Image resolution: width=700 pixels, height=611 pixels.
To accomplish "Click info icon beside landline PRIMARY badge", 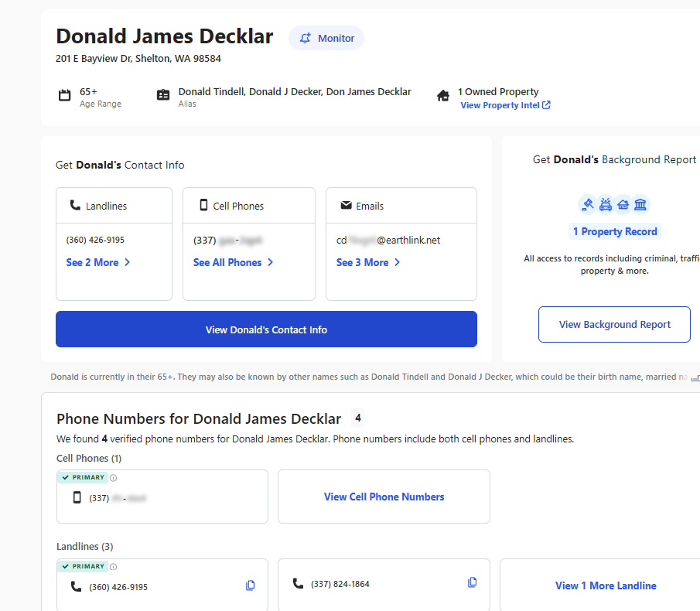I will tap(114, 566).
